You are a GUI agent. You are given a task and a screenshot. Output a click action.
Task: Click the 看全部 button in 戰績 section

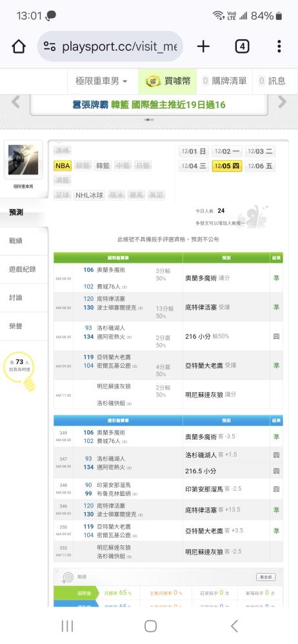tap(266, 576)
